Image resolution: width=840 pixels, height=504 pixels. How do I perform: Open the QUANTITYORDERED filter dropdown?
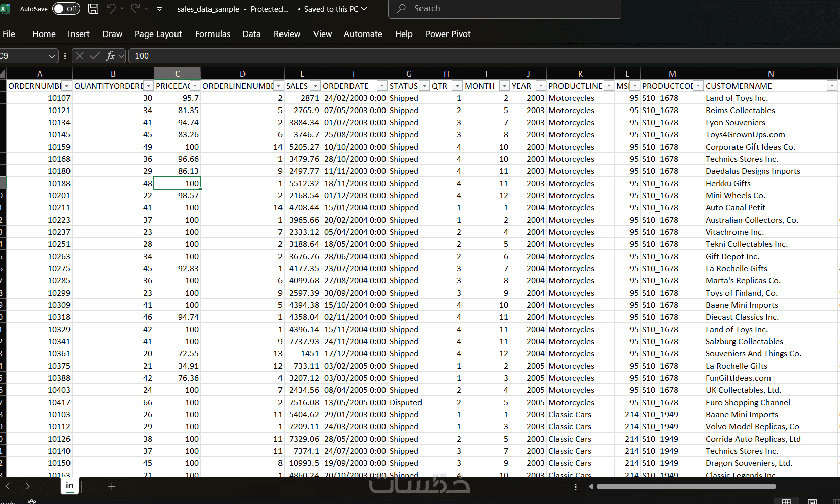(148, 86)
